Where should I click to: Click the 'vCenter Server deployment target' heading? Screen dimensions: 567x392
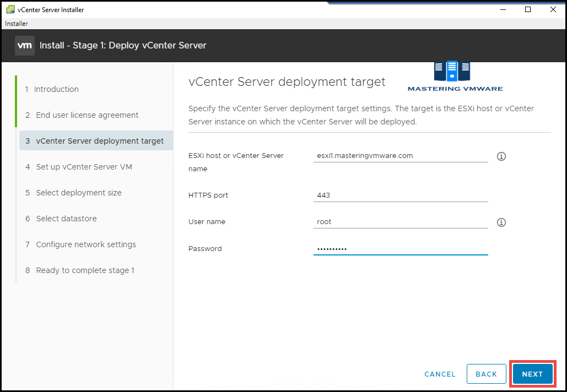pyautogui.click(x=287, y=81)
